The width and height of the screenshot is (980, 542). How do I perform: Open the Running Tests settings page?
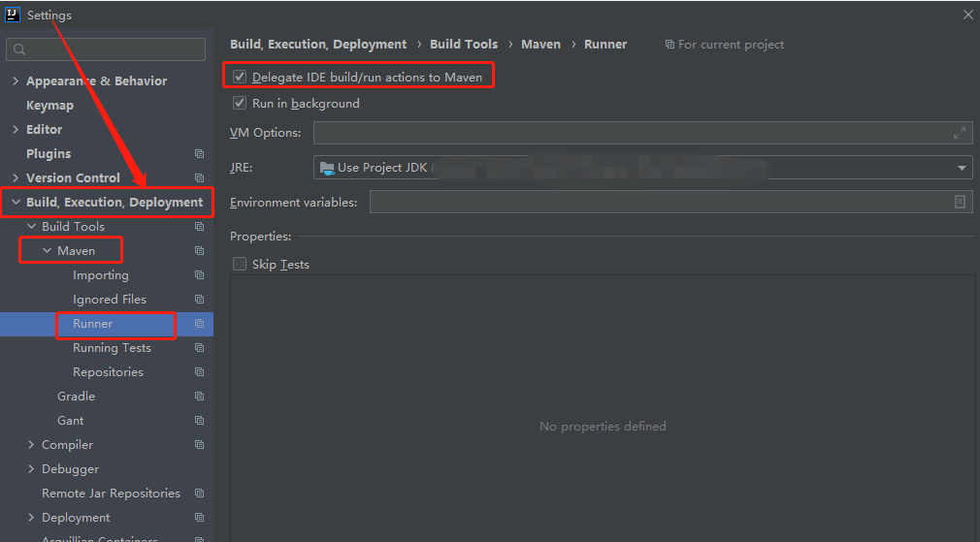(112, 348)
